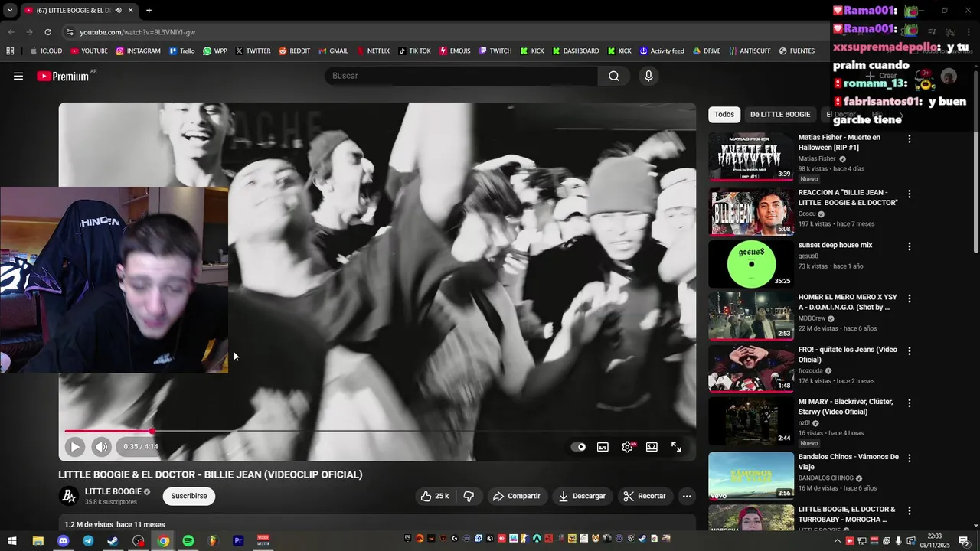Open options for HOMER EL MERO MERO video
The image size is (980, 551).
coord(910,298)
